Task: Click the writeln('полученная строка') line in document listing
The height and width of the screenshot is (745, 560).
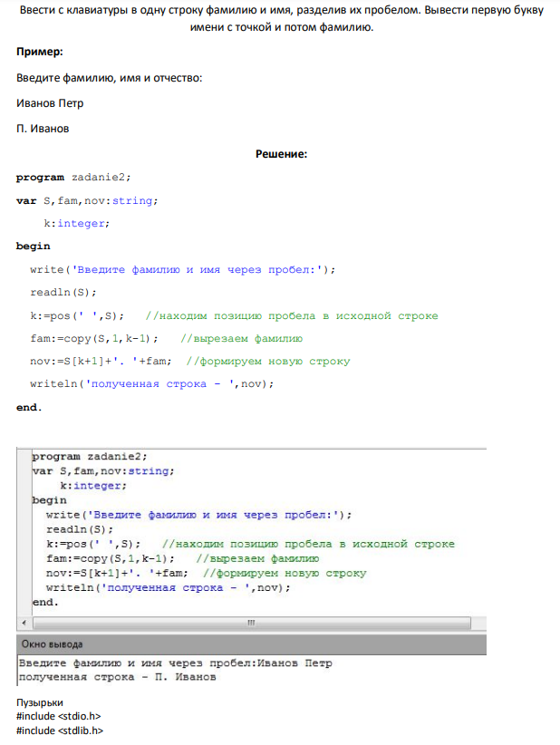Action: click(152, 384)
